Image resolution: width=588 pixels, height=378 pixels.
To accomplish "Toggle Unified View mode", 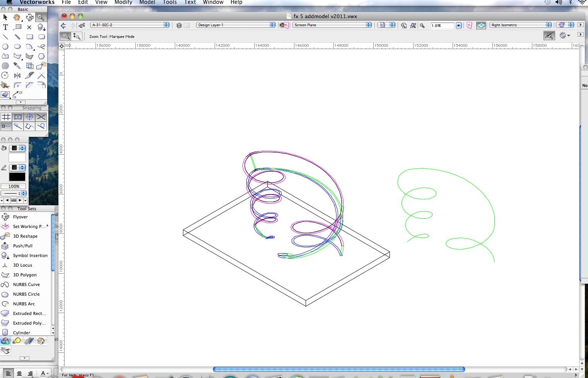I will click(x=481, y=25).
